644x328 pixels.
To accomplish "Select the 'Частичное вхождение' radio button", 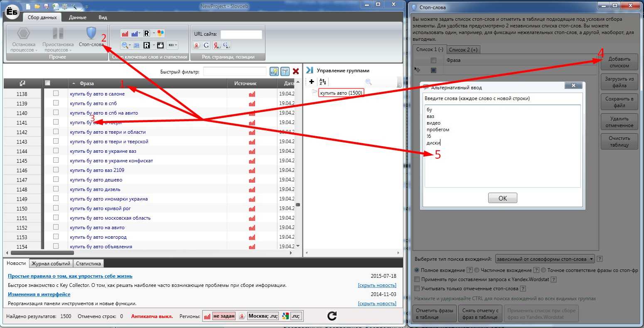I will click(477, 270).
